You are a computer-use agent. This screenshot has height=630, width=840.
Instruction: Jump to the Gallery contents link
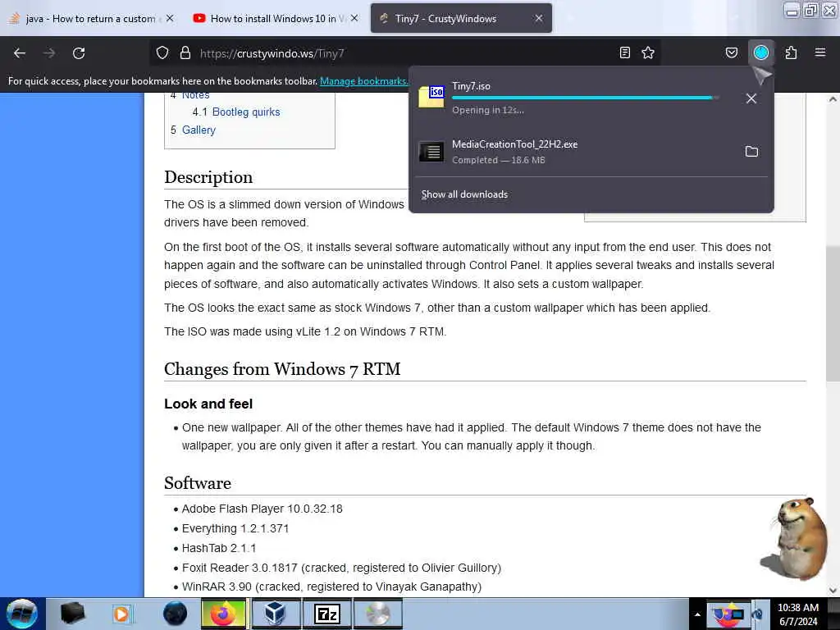tap(199, 130)
